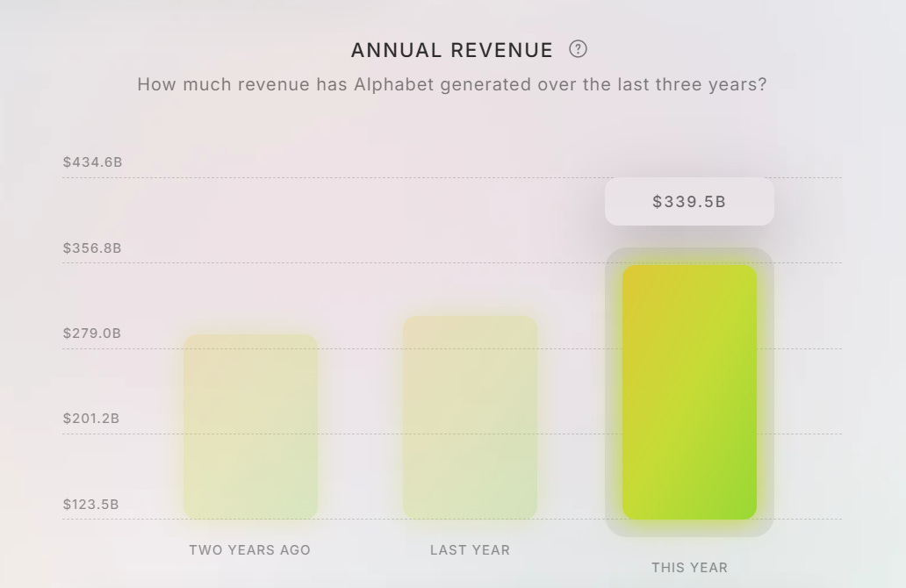This screenshot has width=906, height=588.
Task: Click the $356.8B axis value
Action: click(92, 247)
